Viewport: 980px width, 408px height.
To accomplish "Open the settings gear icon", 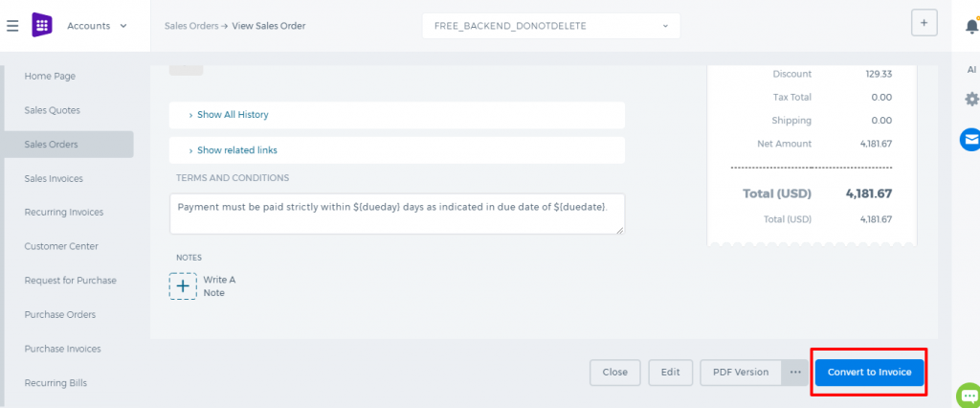I will coord(972,99).
